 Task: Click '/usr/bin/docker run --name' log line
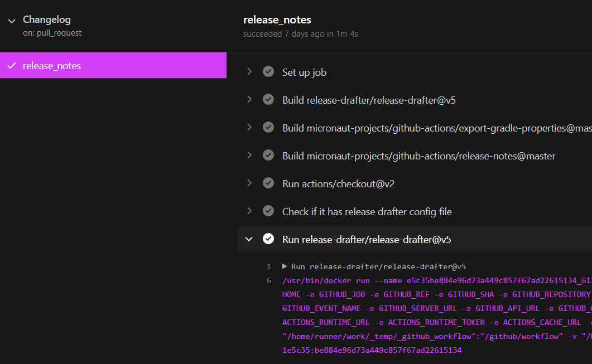click(x=437, y=280)
